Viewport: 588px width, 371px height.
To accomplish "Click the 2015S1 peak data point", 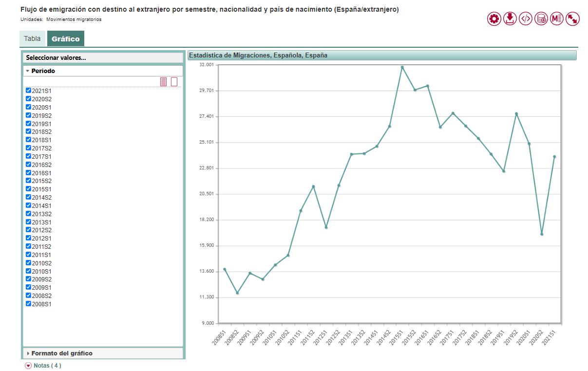I will (x=402, y=67).
